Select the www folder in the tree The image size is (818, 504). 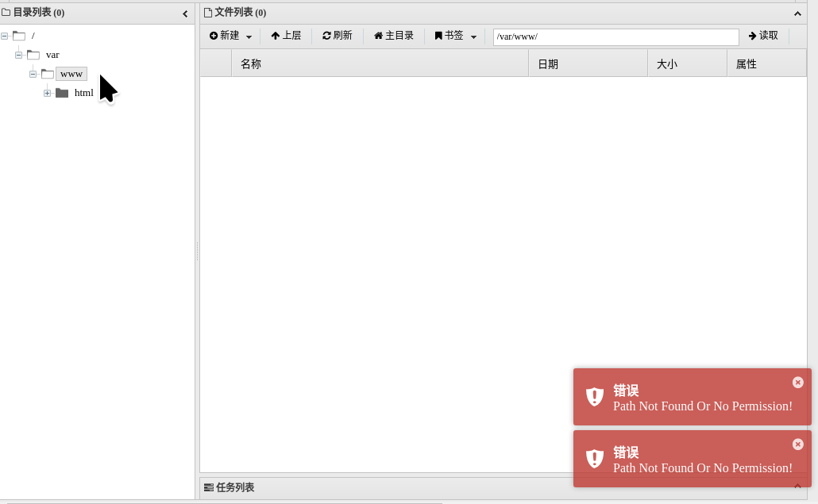tap(71, 73)
